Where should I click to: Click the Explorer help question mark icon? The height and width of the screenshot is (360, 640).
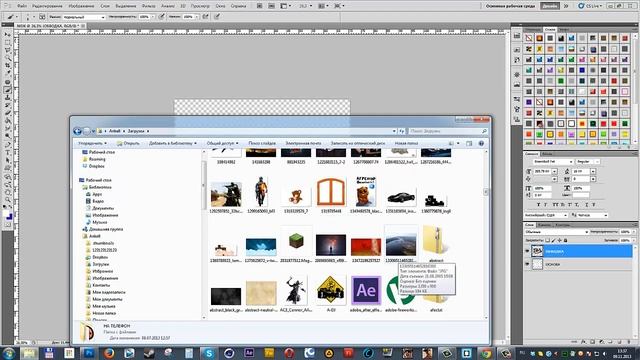pos(481,143)
